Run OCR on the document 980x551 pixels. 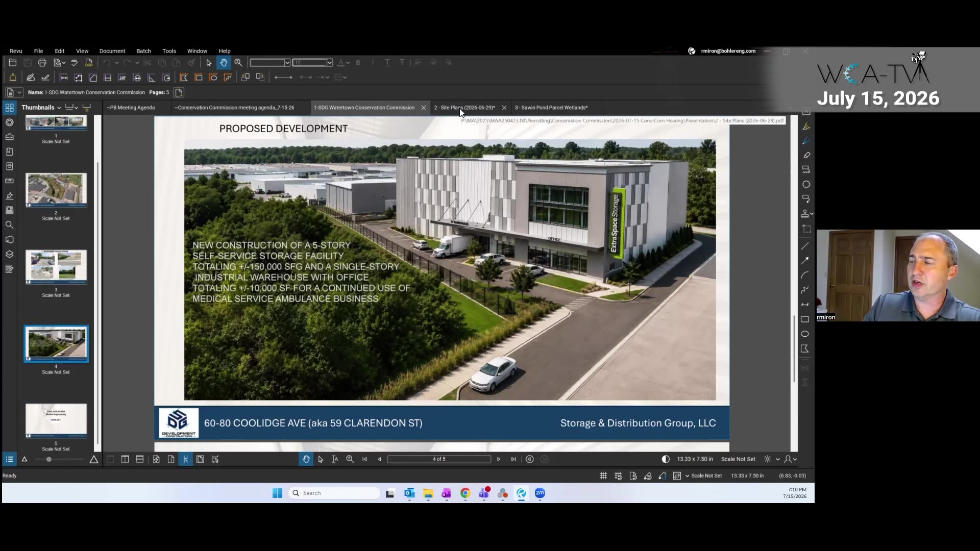coord(89,63)
